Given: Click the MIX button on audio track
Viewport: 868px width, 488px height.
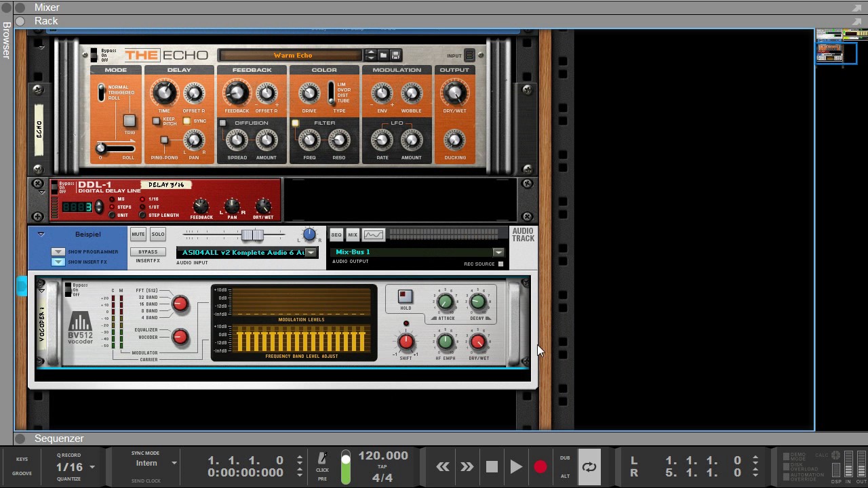Looking at the screenshot, I should click(x=353, y=235).
